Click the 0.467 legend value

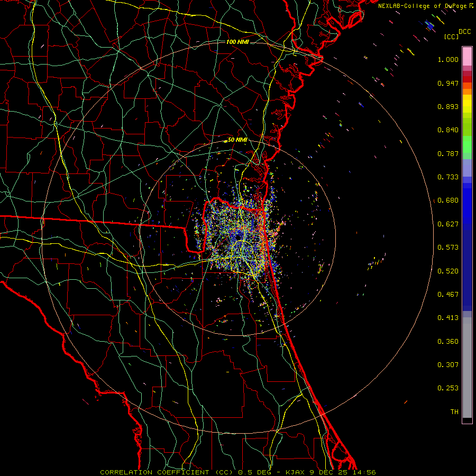click(448, 295)
